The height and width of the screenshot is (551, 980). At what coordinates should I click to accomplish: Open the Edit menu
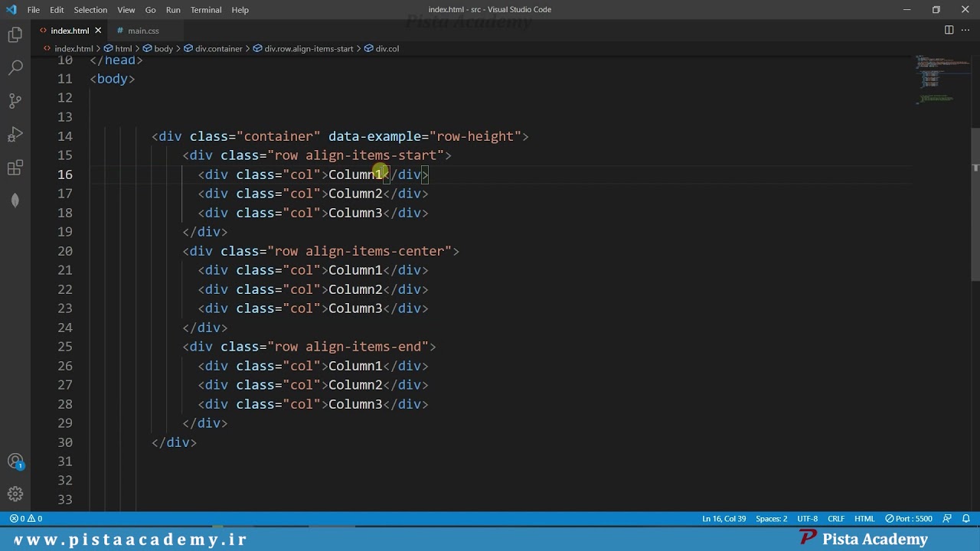[57, 9]
